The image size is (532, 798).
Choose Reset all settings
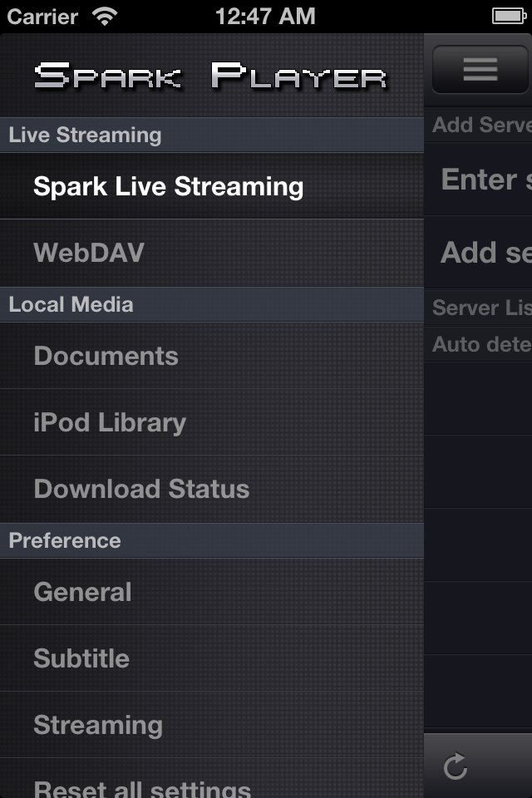212,779
